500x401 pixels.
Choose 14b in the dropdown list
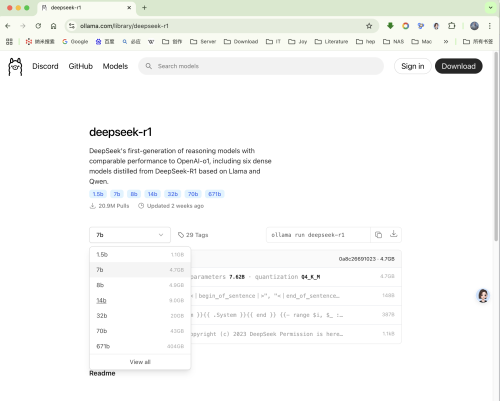[x=140, y=300]
